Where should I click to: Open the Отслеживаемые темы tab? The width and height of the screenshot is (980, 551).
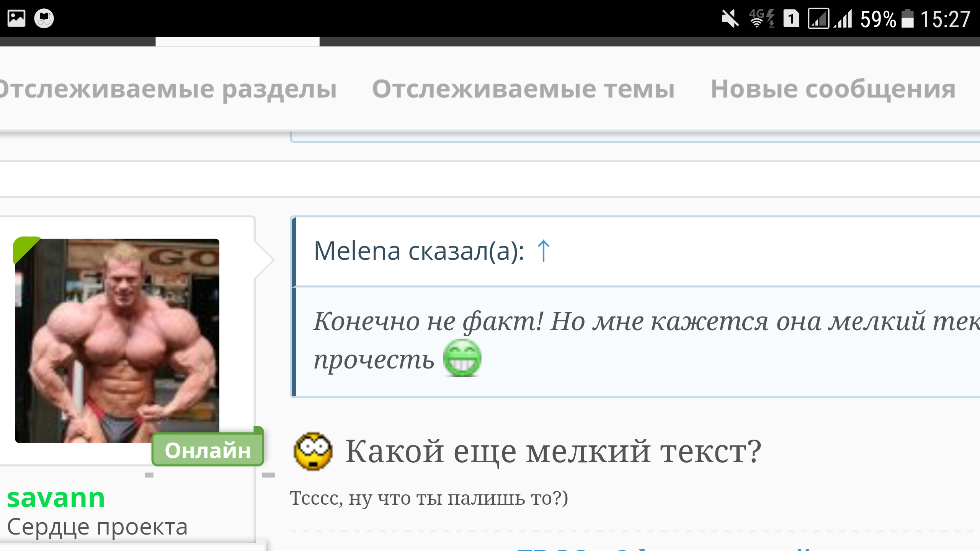point(523,89)
